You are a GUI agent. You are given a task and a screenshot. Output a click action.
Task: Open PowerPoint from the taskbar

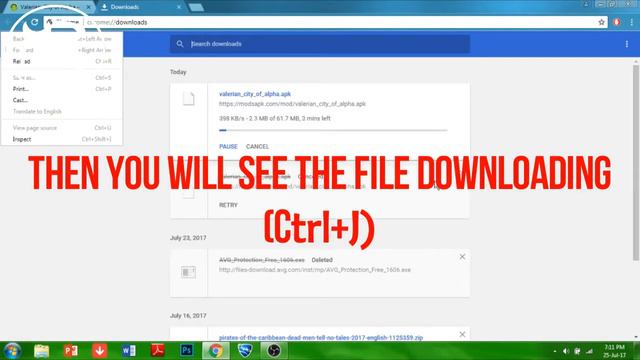(71, 351)
